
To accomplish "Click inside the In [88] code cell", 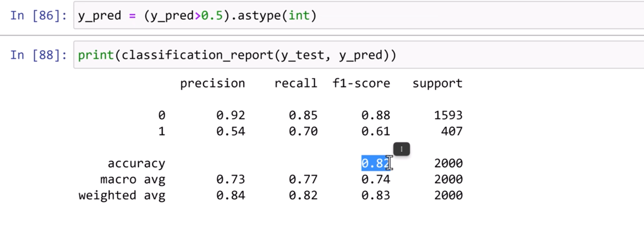I will pyautogui.click(x=474, y=55).
